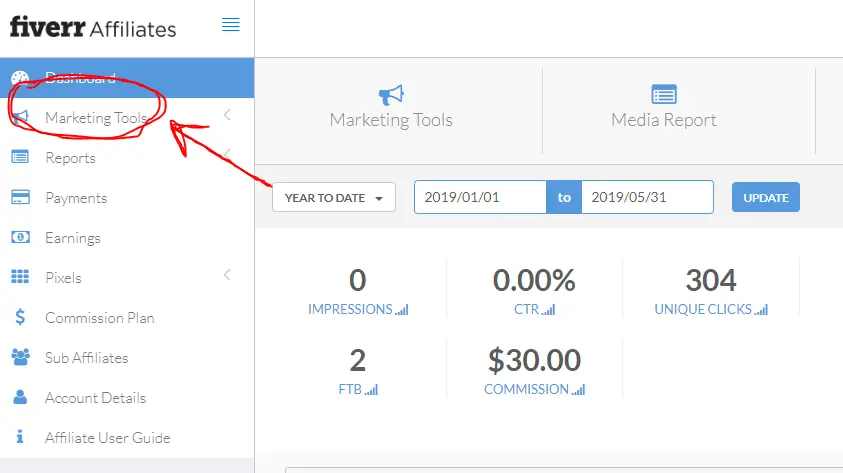Click the chart icon next to UNIQUE CLICKS
The image size is (843, 473).
point(761,310)
